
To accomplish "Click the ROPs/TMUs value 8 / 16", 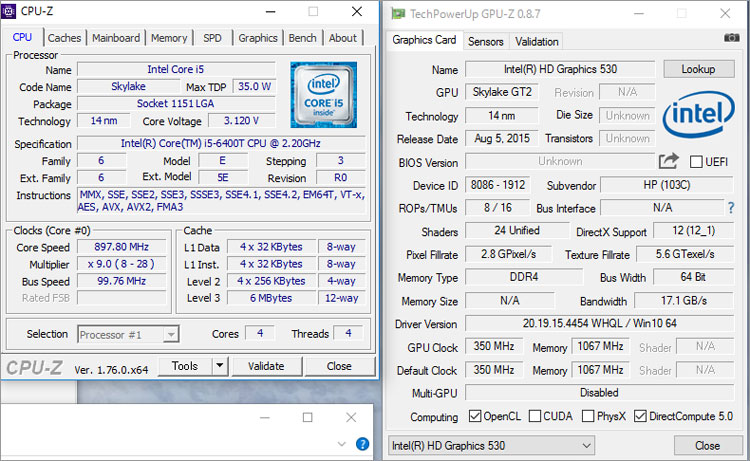I will pos(497,208).
